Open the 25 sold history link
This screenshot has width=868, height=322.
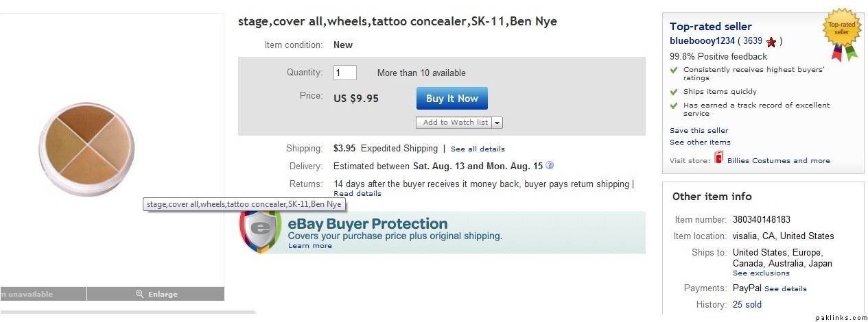click(x=747, y=305)
